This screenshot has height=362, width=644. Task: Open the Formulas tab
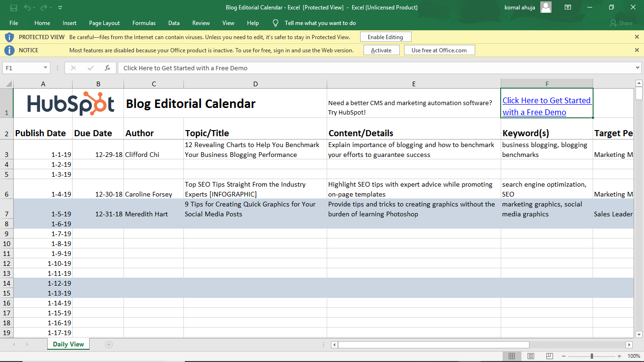(144, 23)
